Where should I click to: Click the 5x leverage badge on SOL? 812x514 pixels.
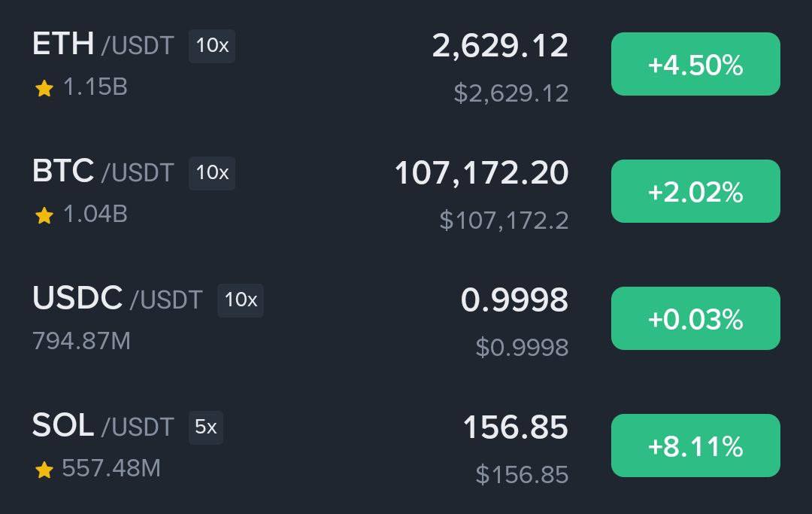coord(205,427)
